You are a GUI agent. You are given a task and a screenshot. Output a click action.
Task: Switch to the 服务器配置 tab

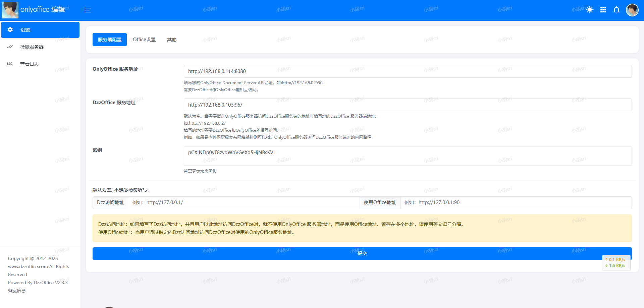point(110,40)
